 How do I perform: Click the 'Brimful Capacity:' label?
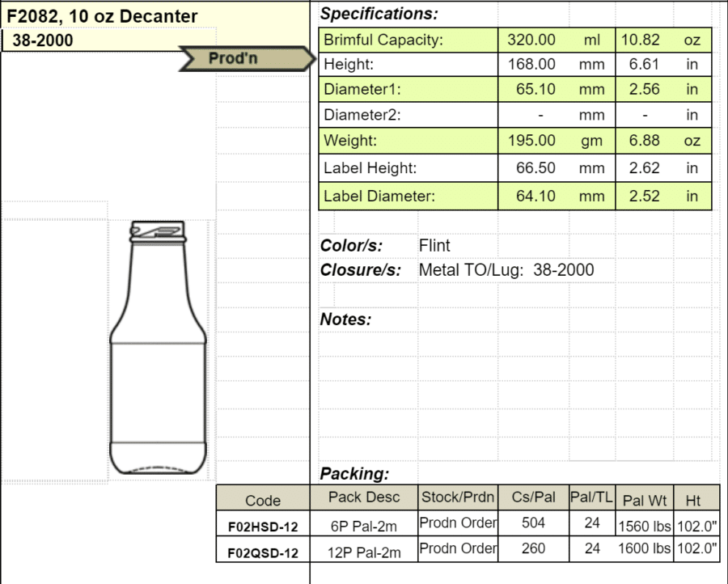tap(383, 40)
